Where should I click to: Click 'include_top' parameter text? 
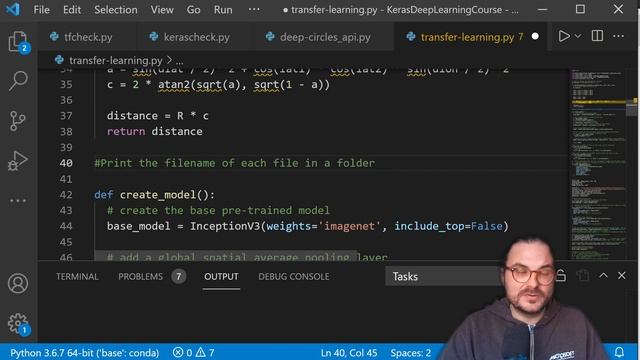(x=429, y=226)
